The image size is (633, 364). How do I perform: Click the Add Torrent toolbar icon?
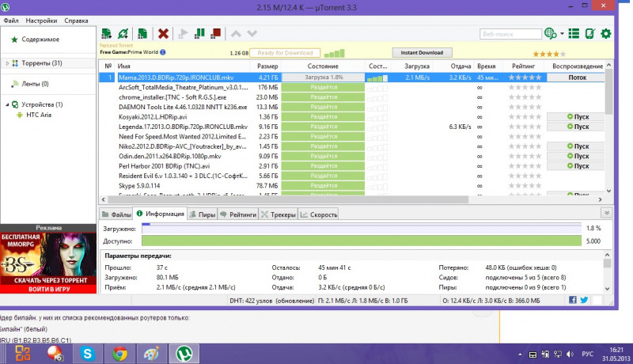107,33
